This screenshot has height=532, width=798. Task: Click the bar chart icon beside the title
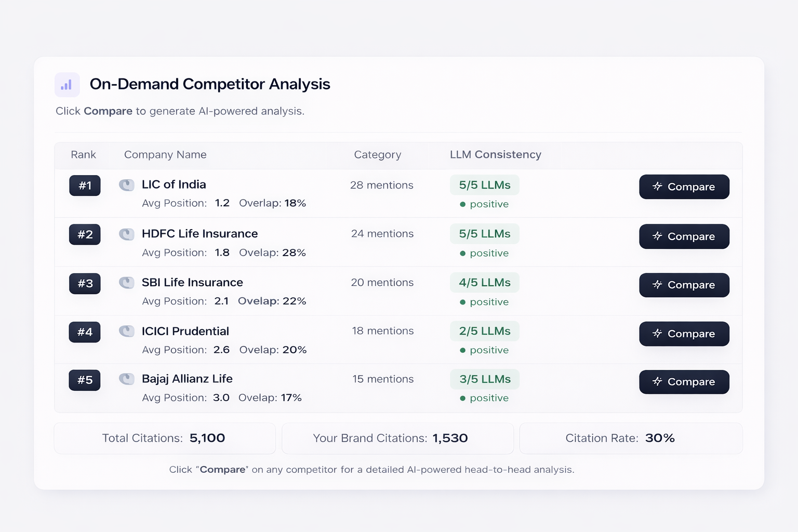coord(66,85)
